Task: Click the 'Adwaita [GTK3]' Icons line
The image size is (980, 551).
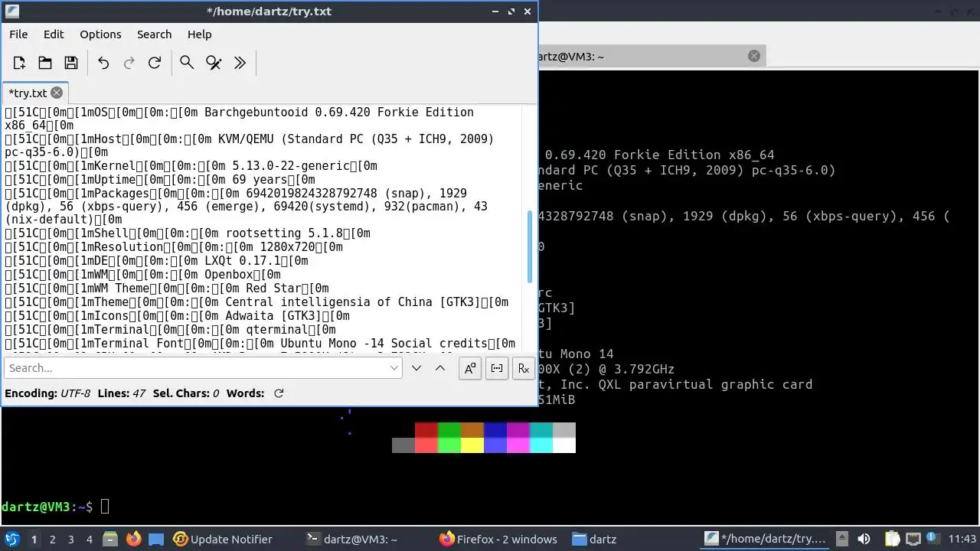Action: point(177,316)
